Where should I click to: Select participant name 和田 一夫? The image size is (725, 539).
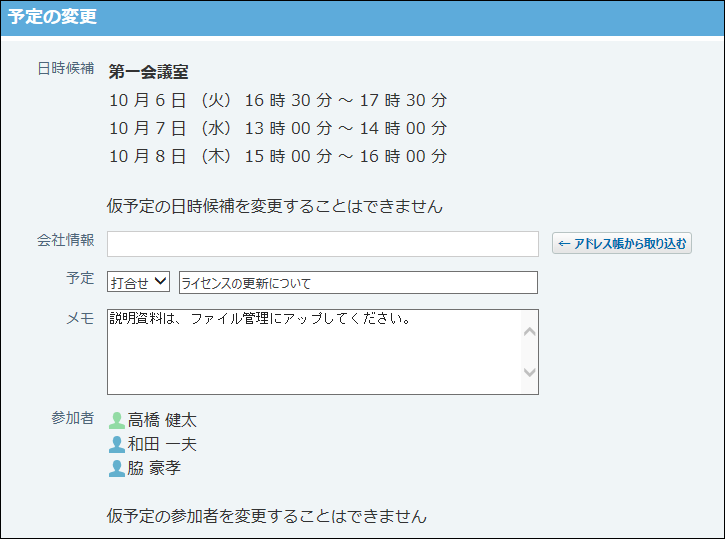tap(162, 444)
